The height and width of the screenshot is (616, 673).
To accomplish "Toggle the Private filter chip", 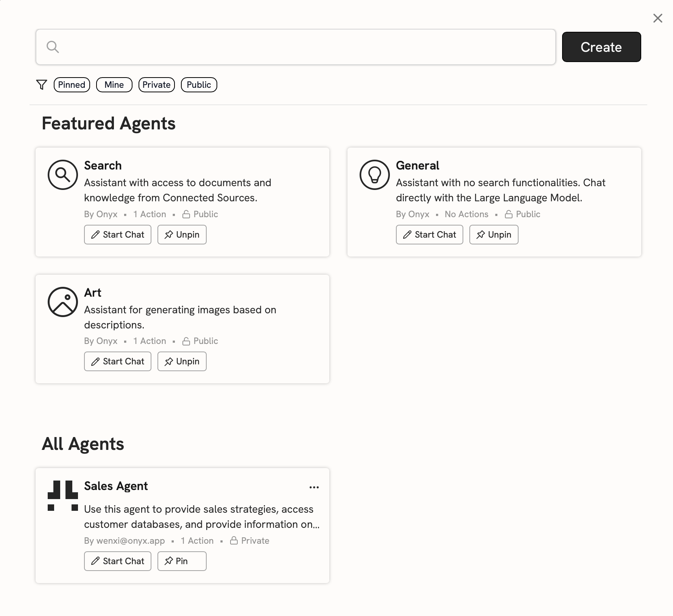I will coord(156,85).
